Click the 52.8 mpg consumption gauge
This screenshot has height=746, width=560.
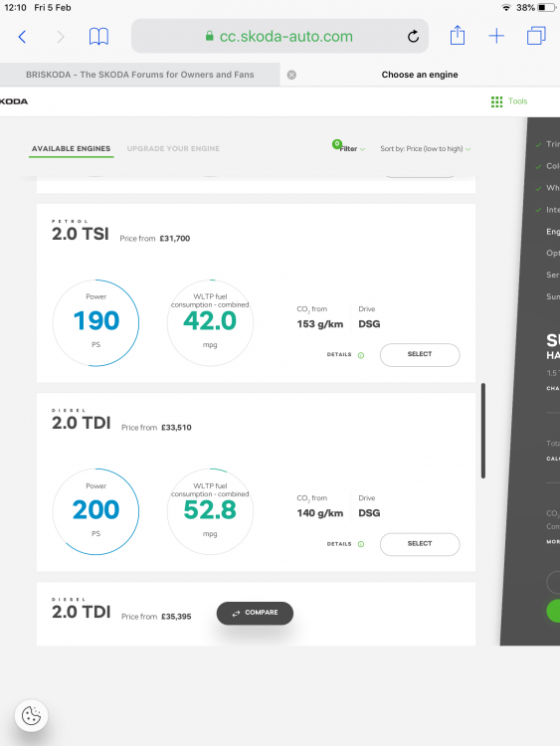pyautogui.click(x=210, y=512)
